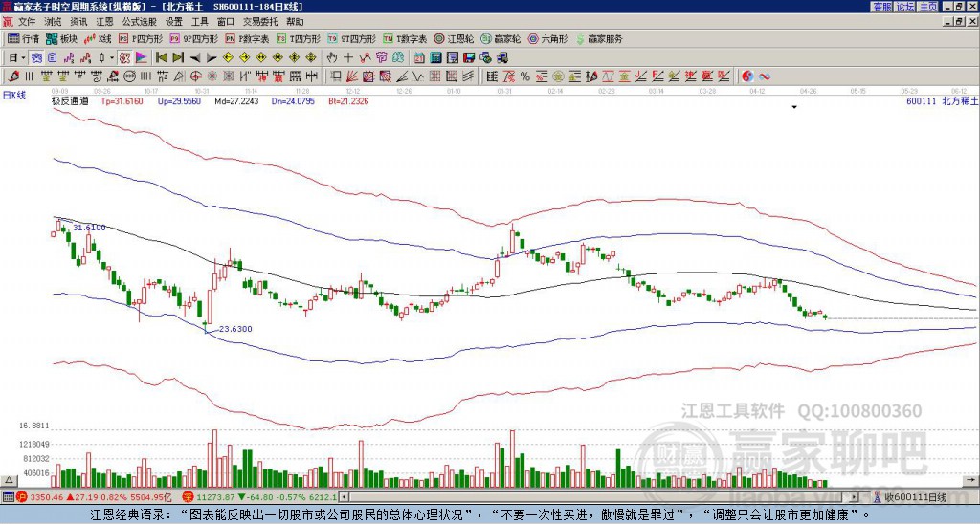
Task: Open the 行情 market quotes view
Action: 24,39
